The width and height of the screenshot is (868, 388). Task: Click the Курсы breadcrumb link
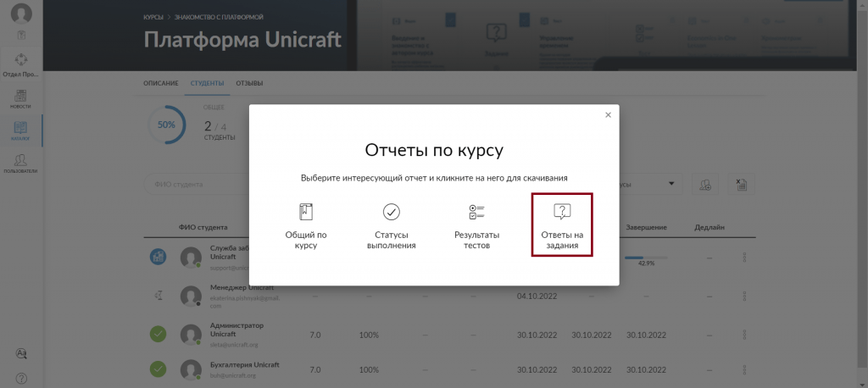(x=153, y=17)
